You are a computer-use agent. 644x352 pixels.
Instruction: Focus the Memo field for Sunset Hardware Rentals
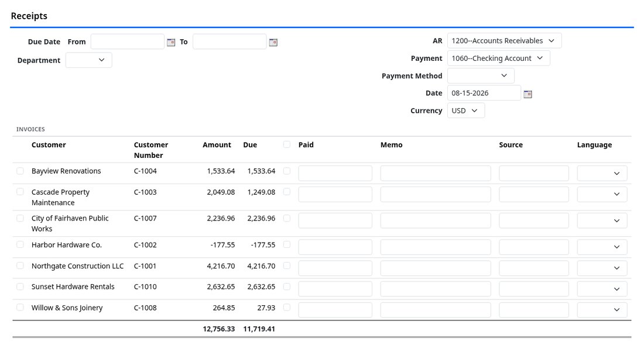tap(436, 289)
